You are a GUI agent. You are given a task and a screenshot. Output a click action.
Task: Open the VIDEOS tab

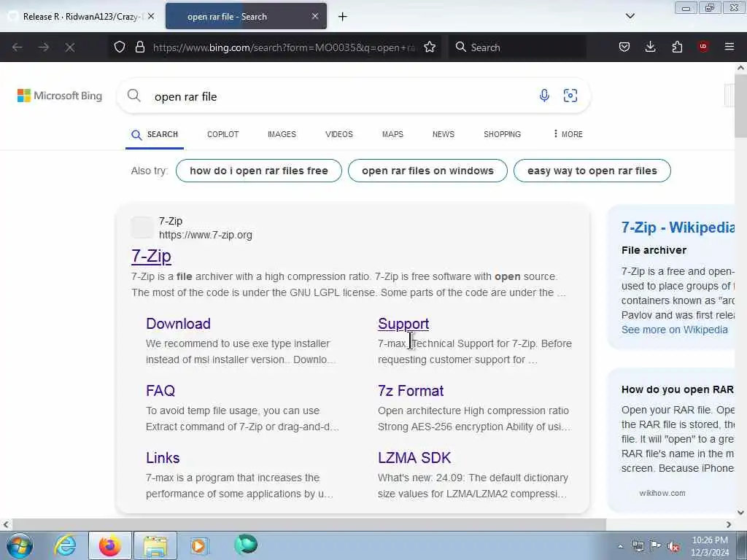click(x=338, y=134)
